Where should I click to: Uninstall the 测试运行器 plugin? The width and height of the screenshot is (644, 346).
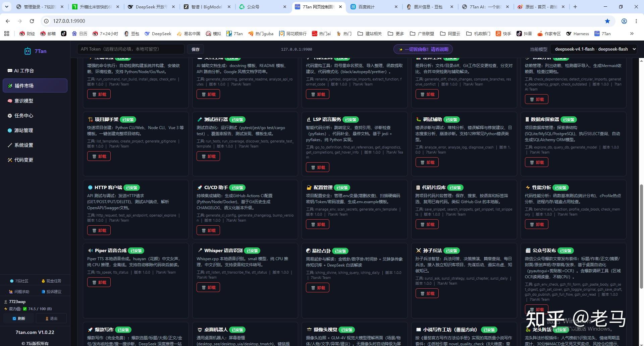tap(208, 156)
